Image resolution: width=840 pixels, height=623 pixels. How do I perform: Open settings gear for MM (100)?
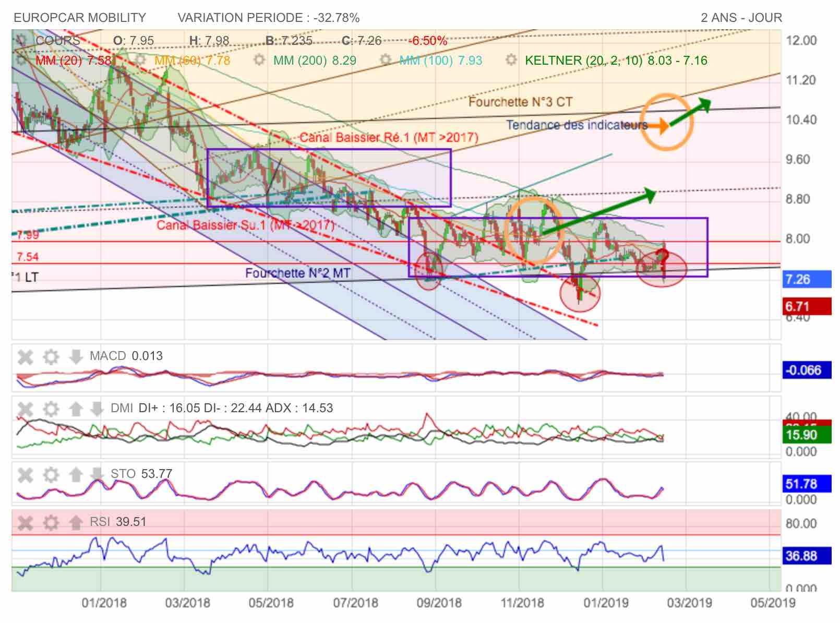coord(386,60)
